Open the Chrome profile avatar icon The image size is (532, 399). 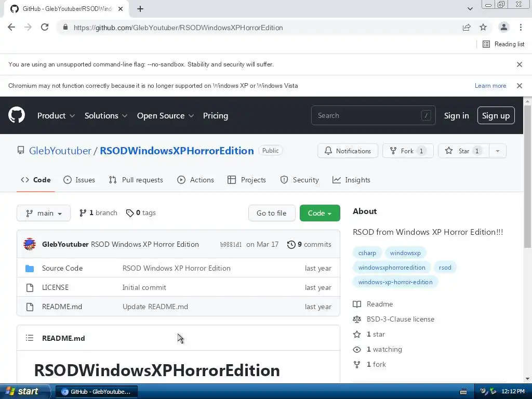(x=504, y=27)
